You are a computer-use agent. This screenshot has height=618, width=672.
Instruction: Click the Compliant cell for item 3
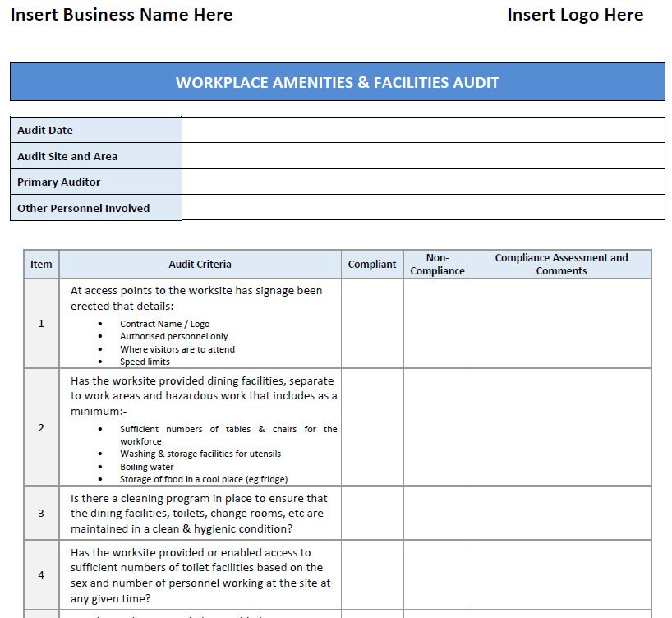pos(371,512)
